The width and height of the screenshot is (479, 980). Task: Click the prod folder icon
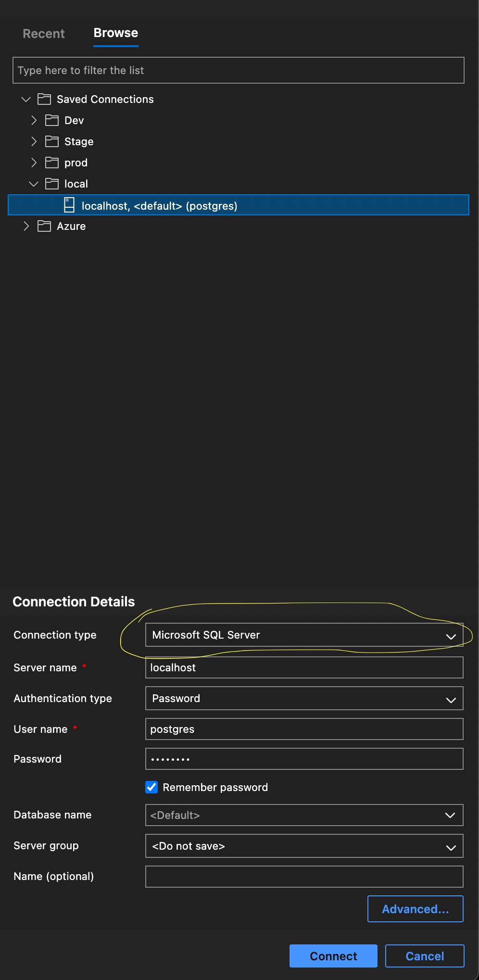[51, 163]
